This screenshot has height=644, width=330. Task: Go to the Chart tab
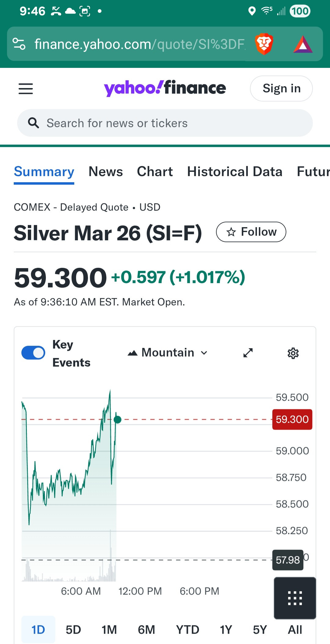[x=155, y=172]
